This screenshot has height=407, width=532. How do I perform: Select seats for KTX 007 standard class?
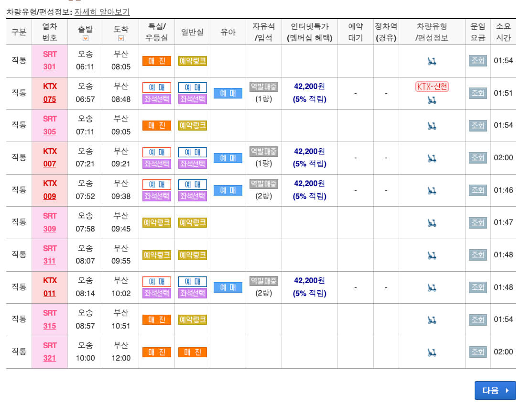(192, 164)
